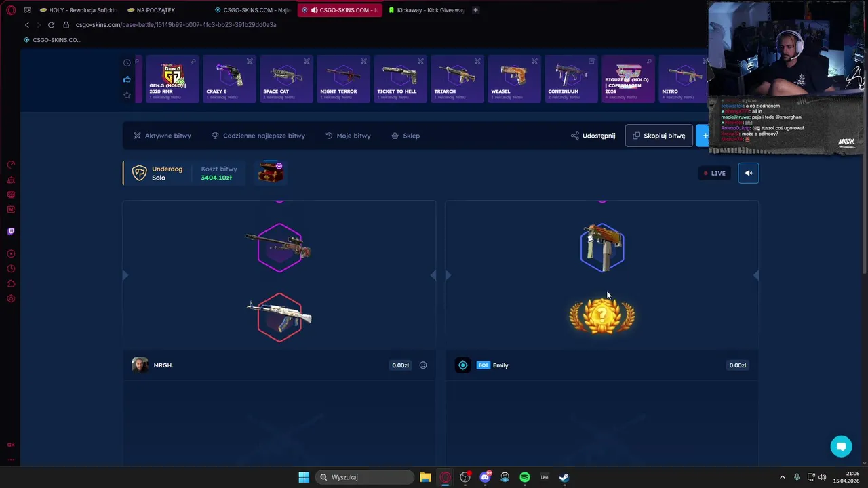Go back with the browser back arrow
Viewport: 868px width, 488px height.
(27, 25)
